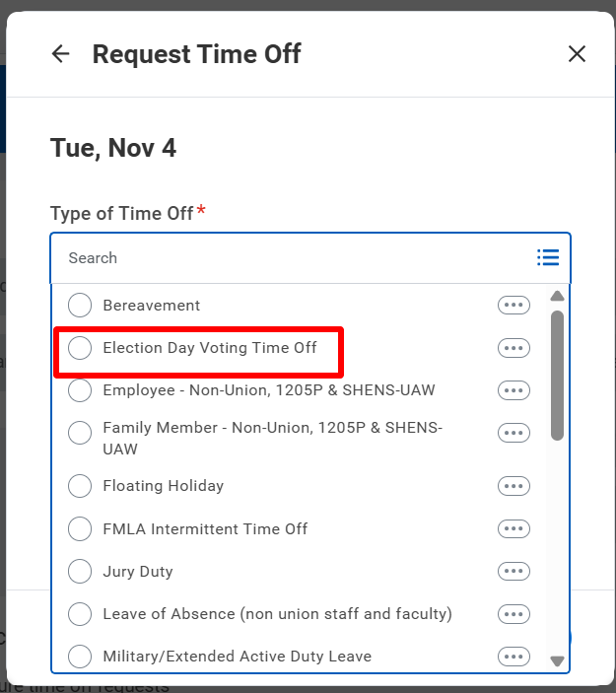Image resolution: width=616 pixels, height=693 pixels.
Task: Open related actions ellipsis for Bereavement
Action: click(513, 306)
